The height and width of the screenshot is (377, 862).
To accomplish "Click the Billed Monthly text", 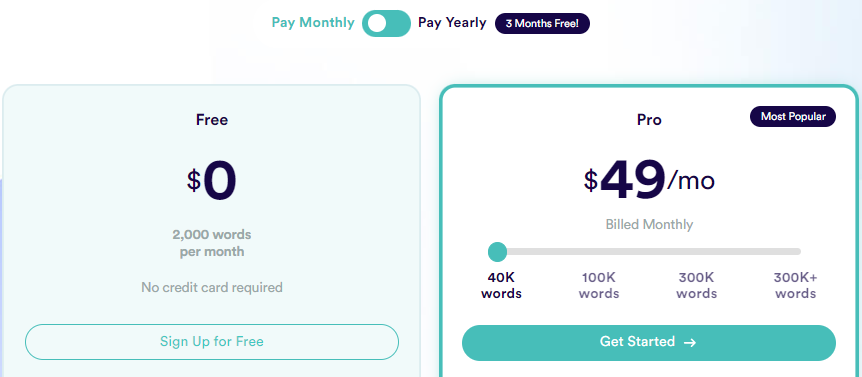I will pyautogui.click(x=649, y=224).
